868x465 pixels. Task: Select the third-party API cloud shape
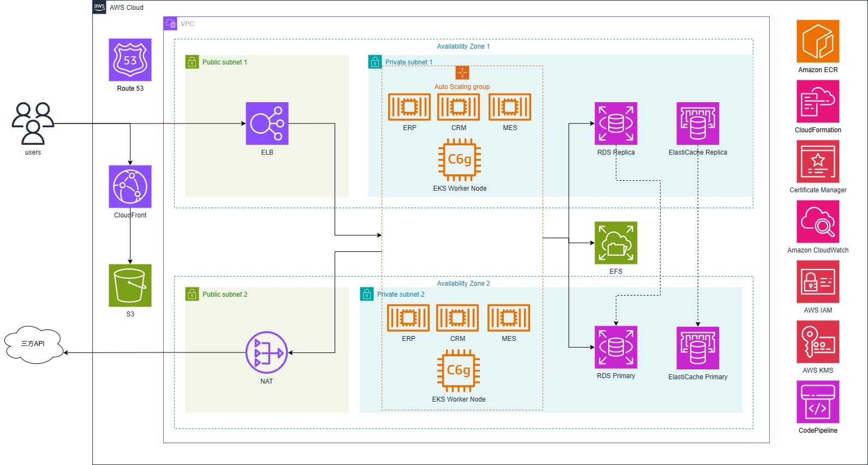pos(34,344)
